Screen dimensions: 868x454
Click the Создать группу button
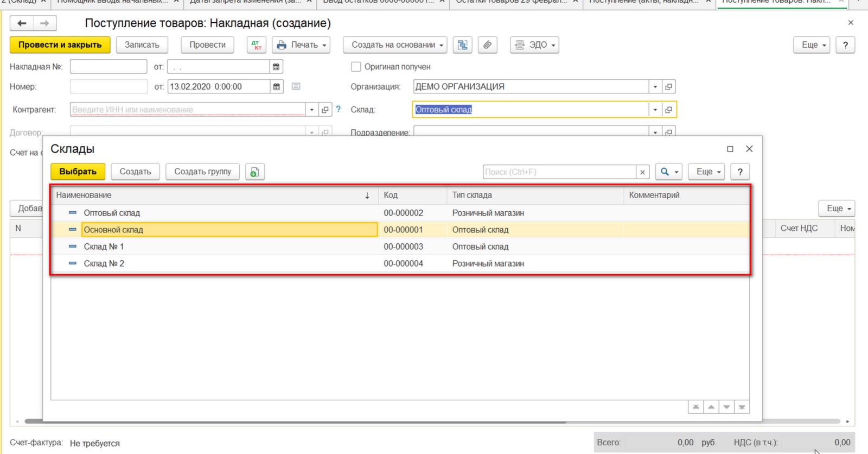point(202,172)
